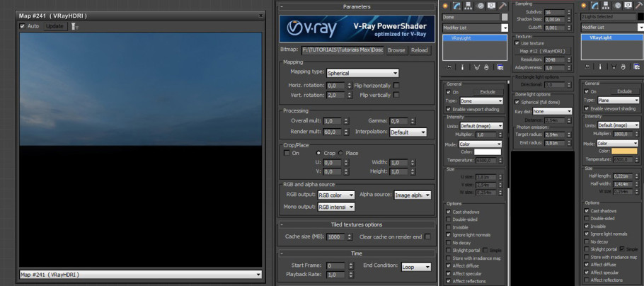The width and height of the screenshot is (644, 286).
Task: Open Configure Modifier Sets in 2 Lights Selected panel
Action: coord(637,66)
